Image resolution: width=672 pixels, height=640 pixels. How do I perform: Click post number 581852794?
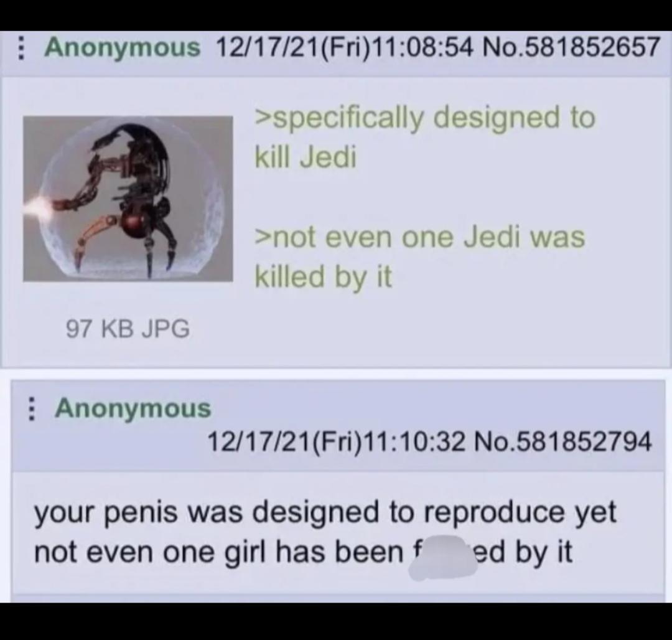click(x=562, y=441)
